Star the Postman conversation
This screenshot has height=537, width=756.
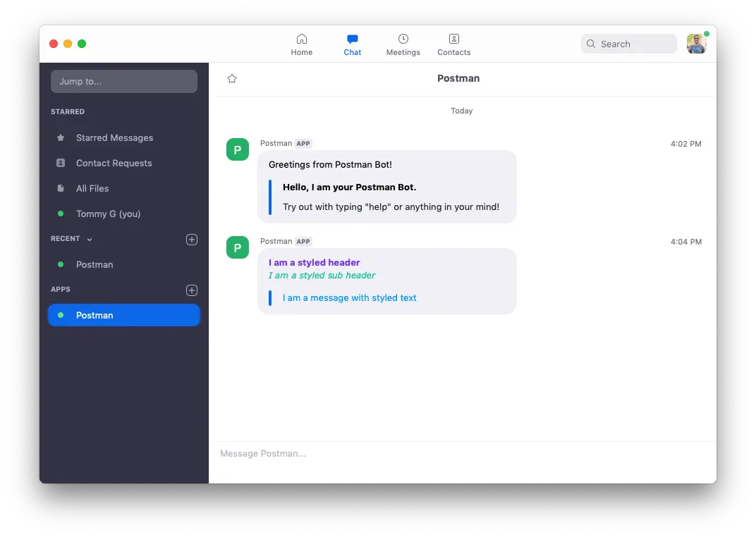point(232,79)
